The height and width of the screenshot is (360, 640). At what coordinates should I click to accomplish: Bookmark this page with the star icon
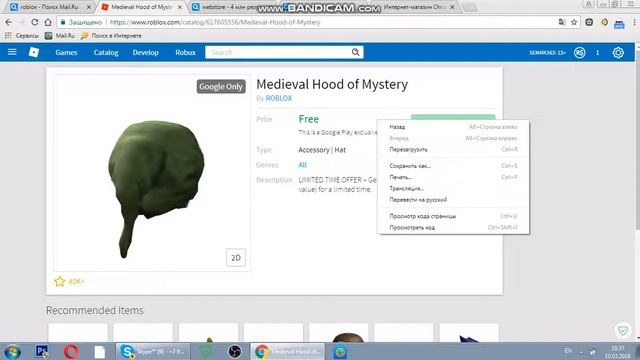[x=574, y=22]
